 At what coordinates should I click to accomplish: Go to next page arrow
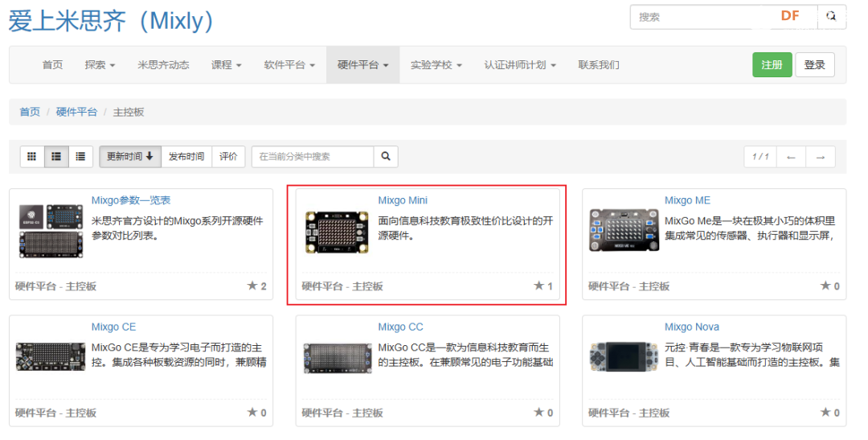tap(821, 157)
